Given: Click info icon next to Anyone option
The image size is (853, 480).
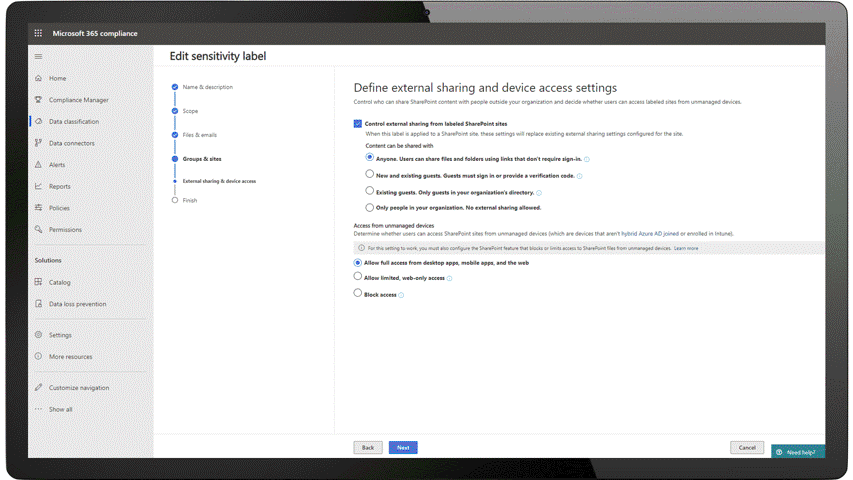Looking at the screenshot, I should tap(586, 159).
